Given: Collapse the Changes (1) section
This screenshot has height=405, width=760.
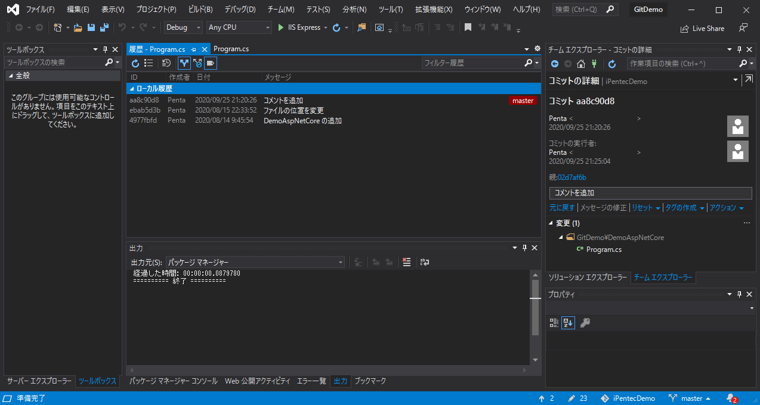Looking at the screenshot, I should coord(551,223).
